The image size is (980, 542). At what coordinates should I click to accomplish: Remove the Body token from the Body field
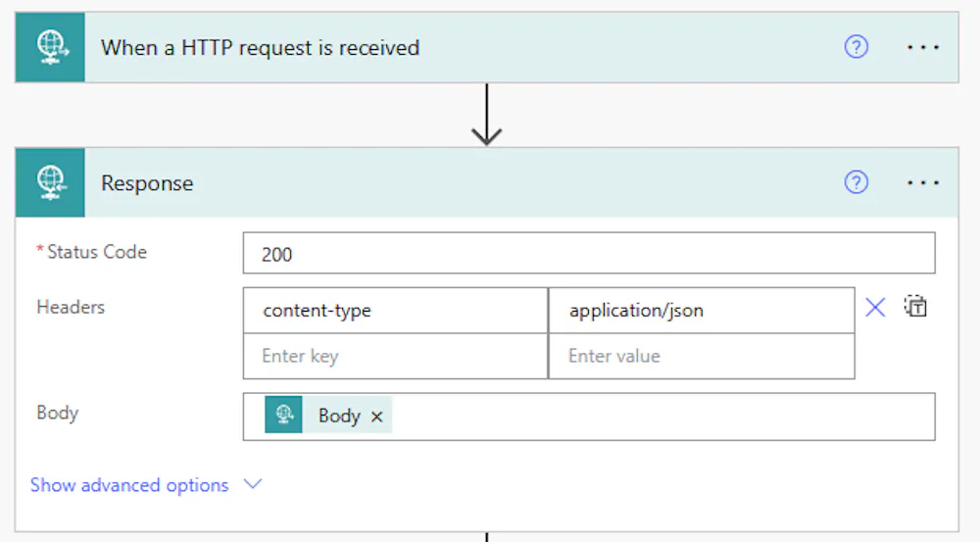pyautogui.click(x=376, y=417)
